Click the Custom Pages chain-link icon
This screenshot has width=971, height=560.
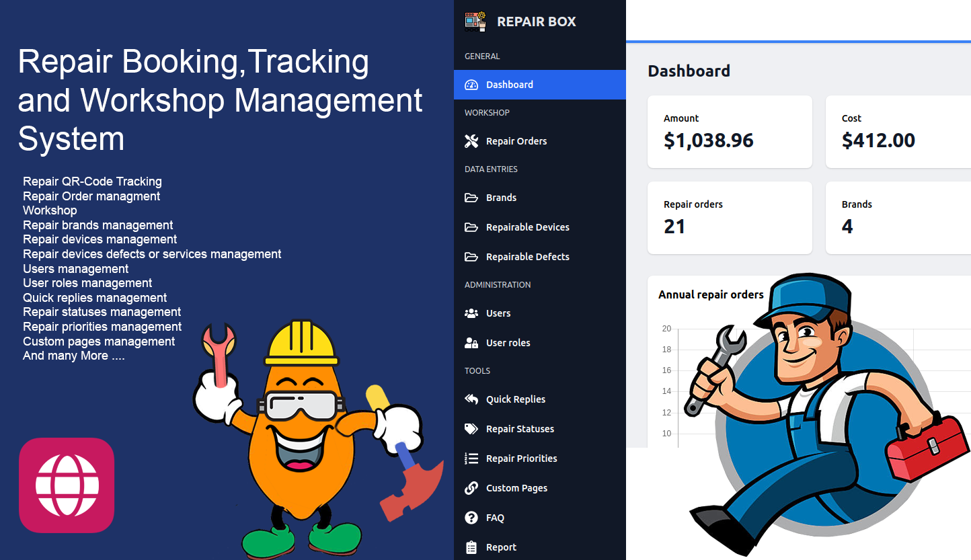click(471, 488)
